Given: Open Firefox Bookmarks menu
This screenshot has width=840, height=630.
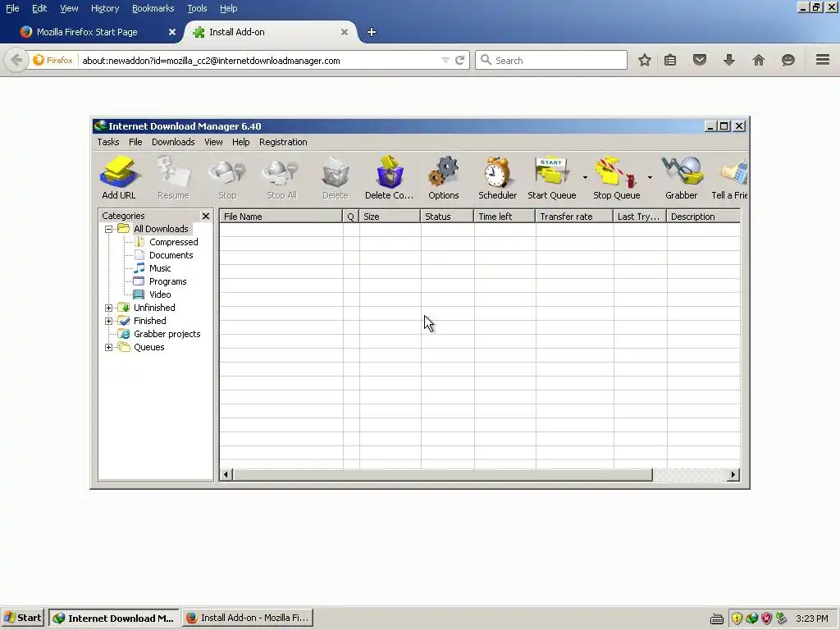Looking at the screenshot, I should tap(153, 8).
